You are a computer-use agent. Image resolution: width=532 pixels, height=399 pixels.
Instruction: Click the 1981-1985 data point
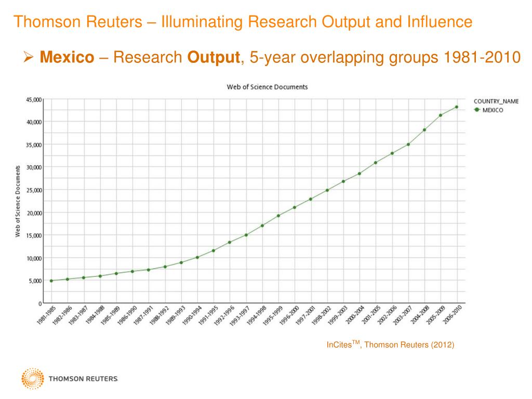pos(51,281)
